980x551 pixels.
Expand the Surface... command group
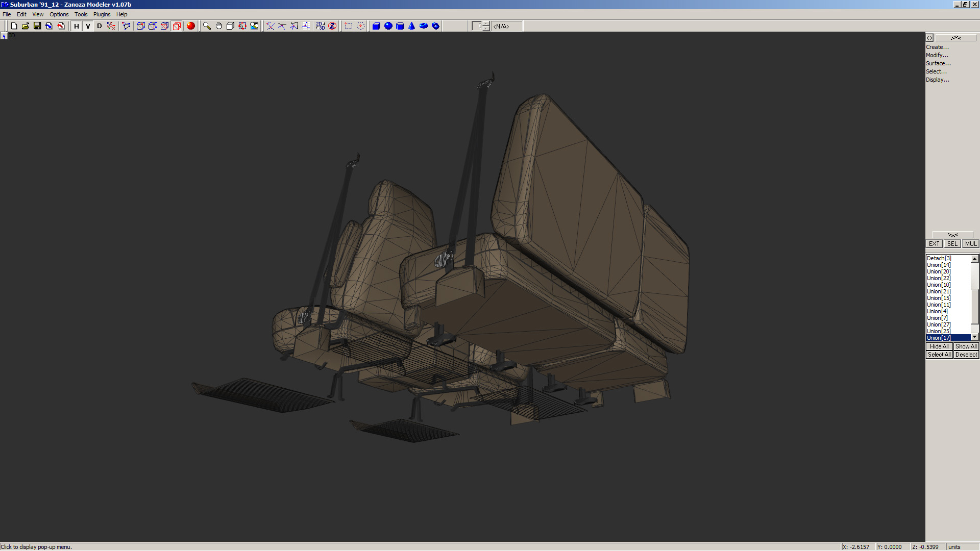pos(938,63)
